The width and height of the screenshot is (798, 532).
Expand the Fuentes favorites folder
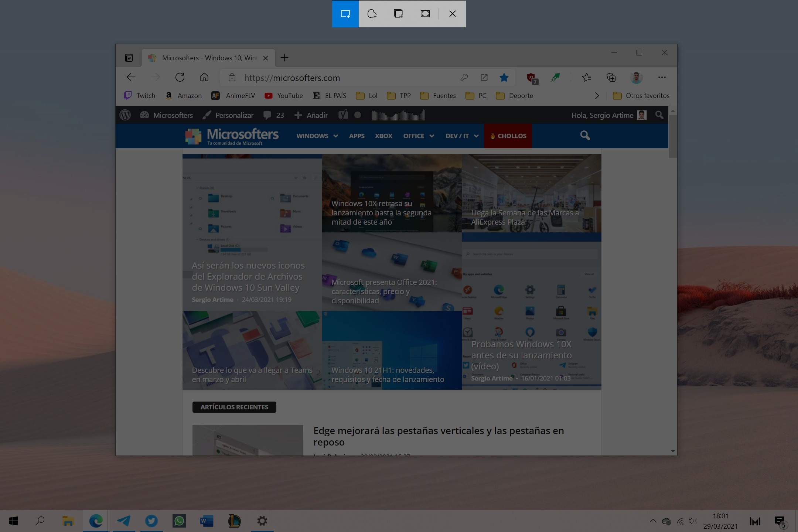point(438,96)
